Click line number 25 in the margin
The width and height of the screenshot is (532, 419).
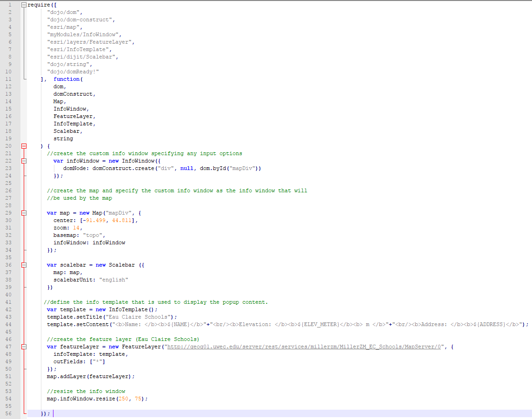point(8,183)
